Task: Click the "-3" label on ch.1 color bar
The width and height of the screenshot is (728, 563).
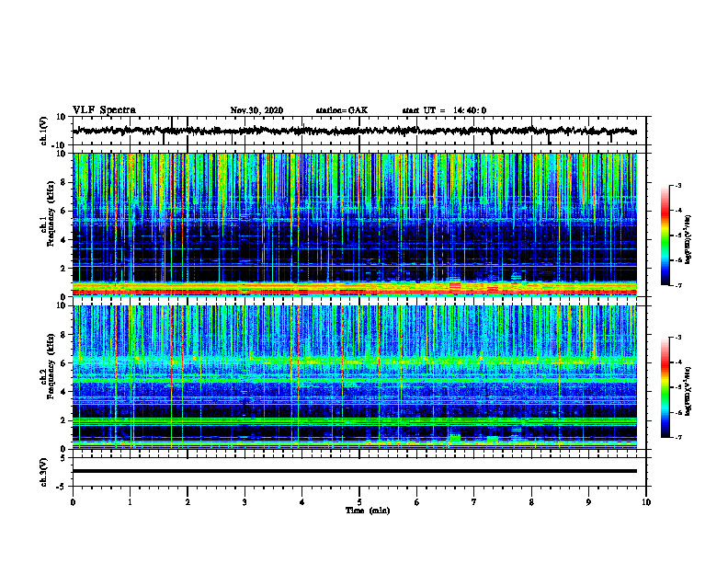Action: 678,186
